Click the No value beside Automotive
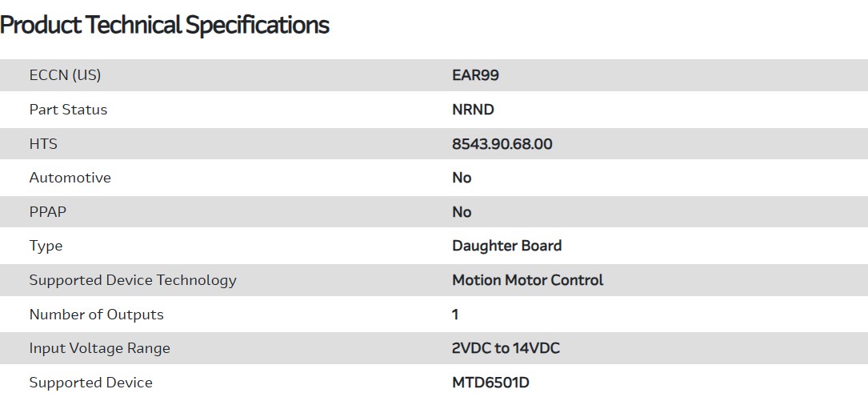 tap(462, 178)
